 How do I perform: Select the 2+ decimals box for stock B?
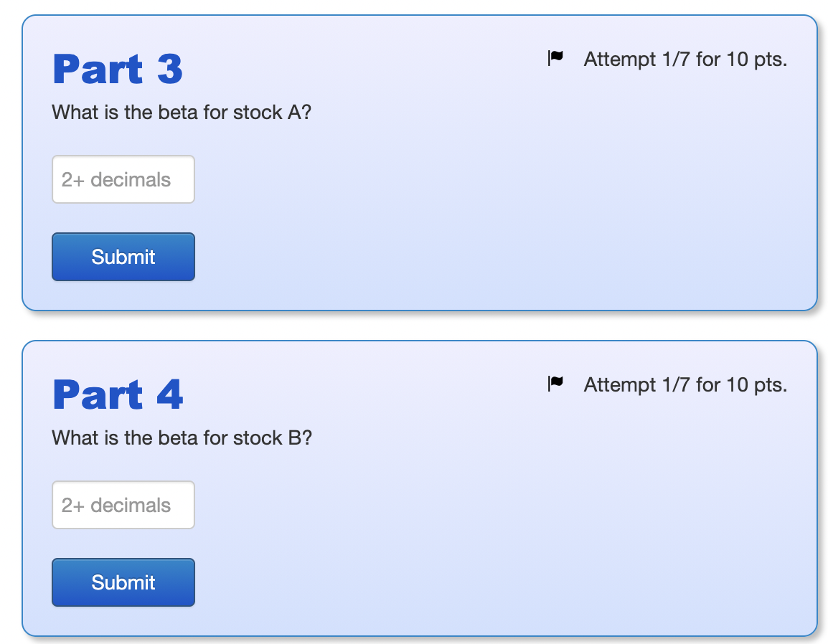(x=123, y=505)
